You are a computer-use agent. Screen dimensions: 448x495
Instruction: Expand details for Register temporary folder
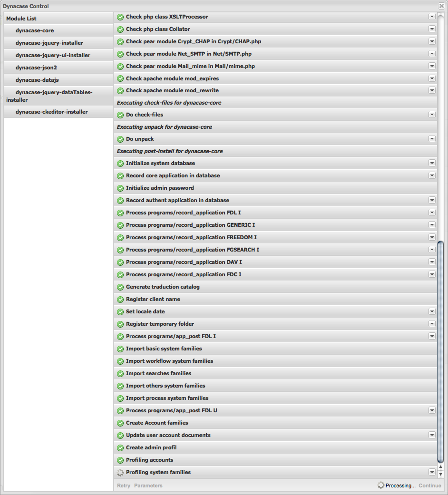pyautogui.click(x=432, y=324)
